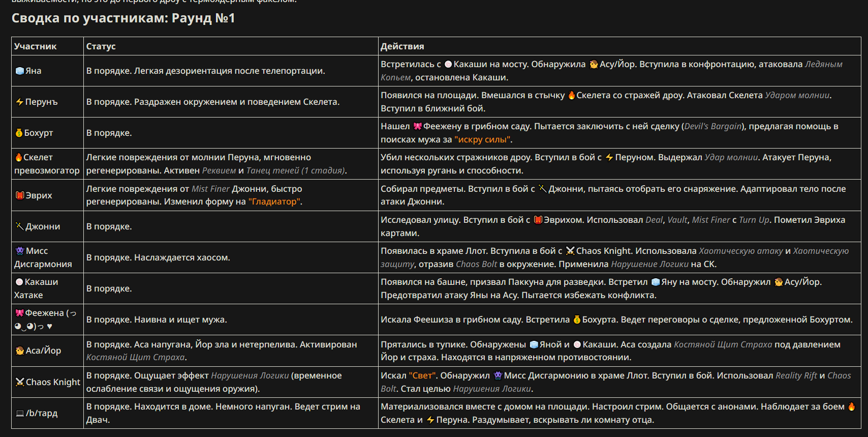The image size is (868, 437).
Task: Click the italic "Mist Finer" in Эврих's status
Action: (210, 189)
